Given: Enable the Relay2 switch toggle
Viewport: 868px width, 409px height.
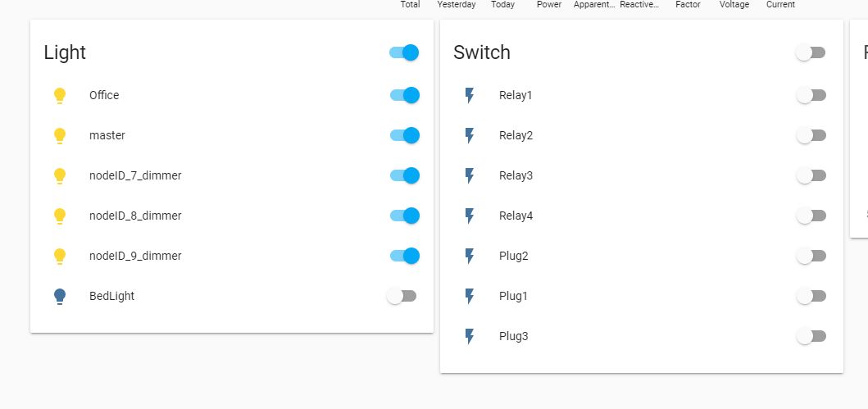Looking at the screenshot, I should [811, 135].
